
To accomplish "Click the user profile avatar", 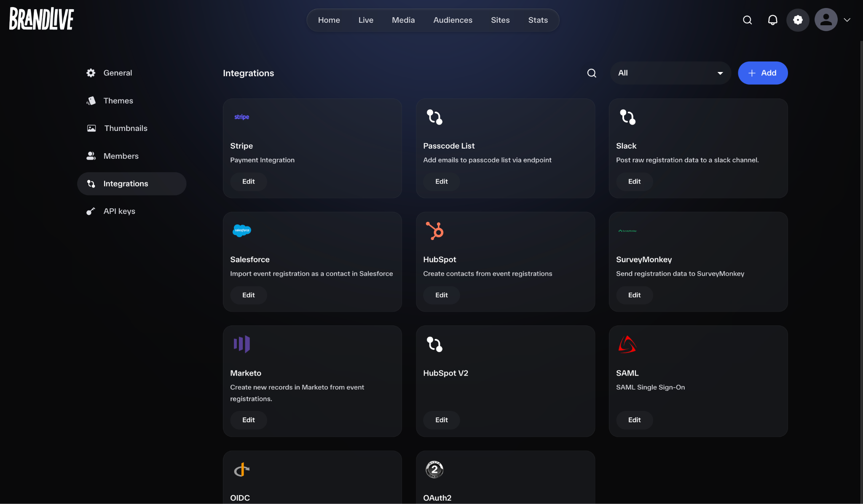I will pos(826,20).
